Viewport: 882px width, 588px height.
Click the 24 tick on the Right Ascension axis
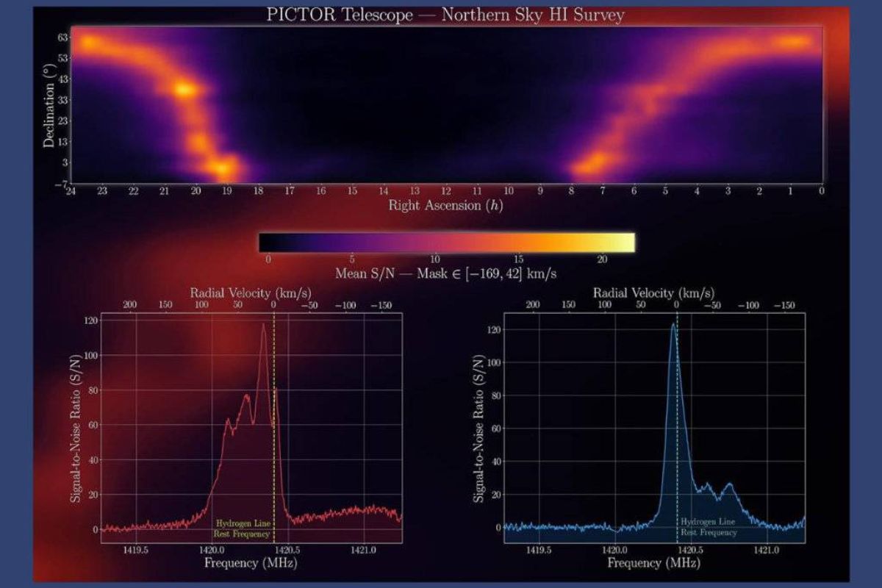[x=71, y=192]
